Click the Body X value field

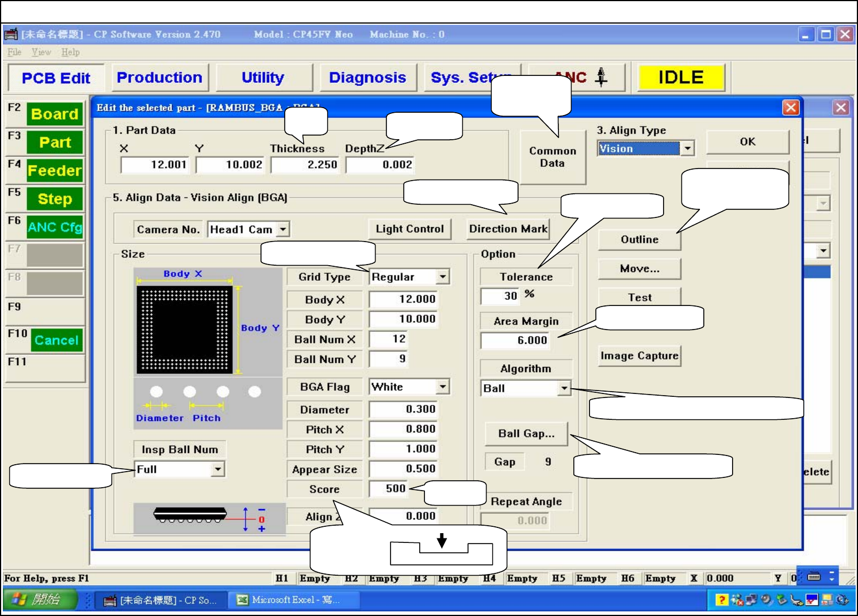click(x=403, y=299)
